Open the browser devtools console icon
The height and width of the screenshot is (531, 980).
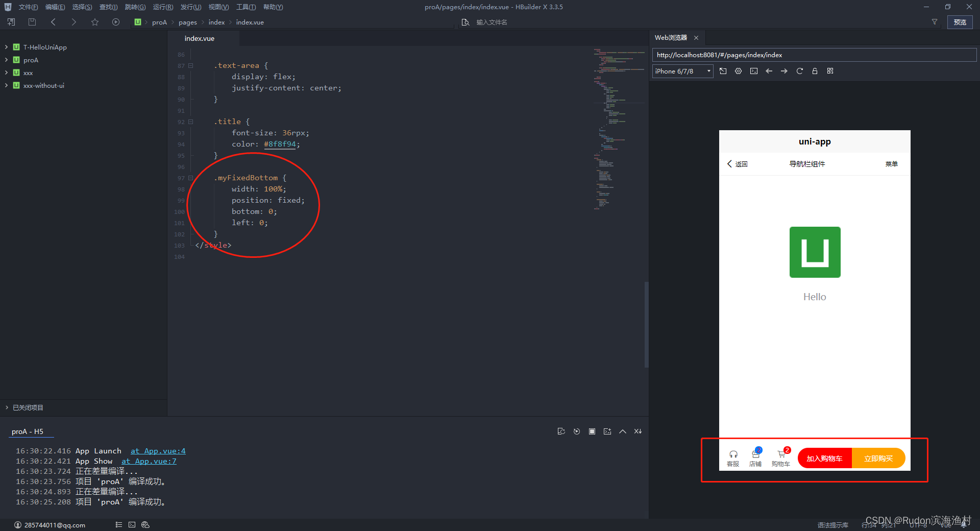[753, 71]
